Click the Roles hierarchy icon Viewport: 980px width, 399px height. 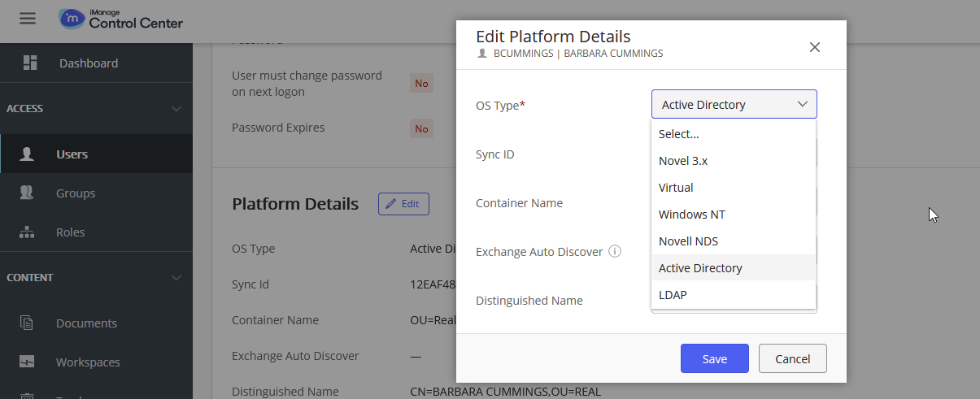pos(27,232)
